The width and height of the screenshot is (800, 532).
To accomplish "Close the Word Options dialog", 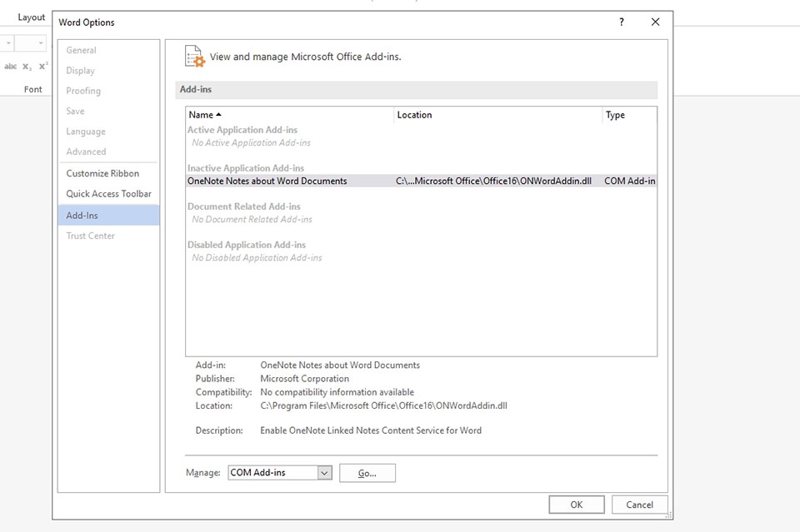I will [656, 22].
